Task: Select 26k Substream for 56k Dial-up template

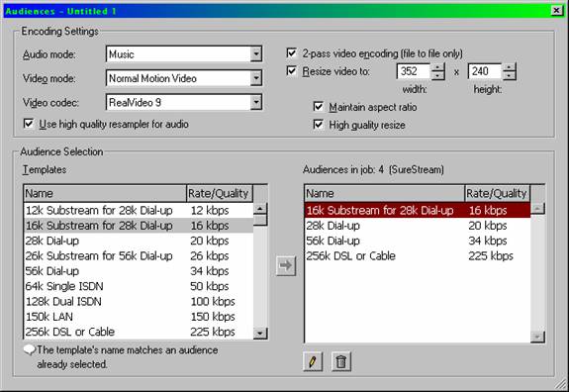Action: click(139, 256)
